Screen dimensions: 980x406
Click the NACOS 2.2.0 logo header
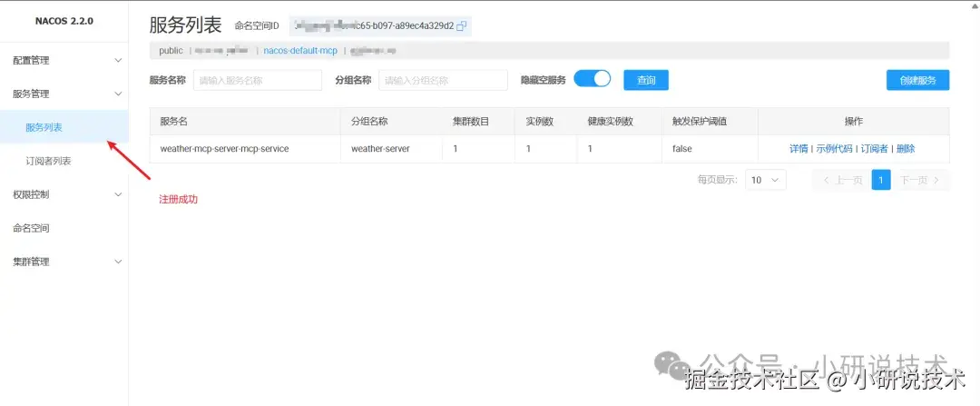tap(64, 21)
